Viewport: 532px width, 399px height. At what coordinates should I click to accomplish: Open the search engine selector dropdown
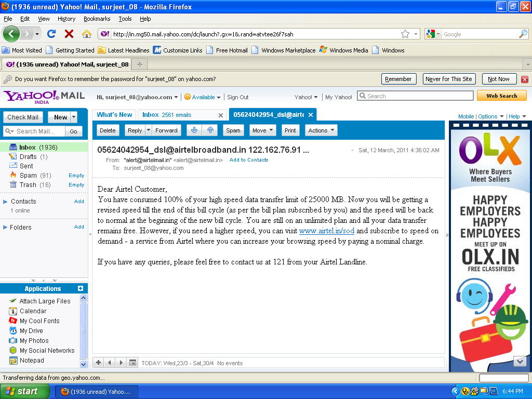(433, 34)
